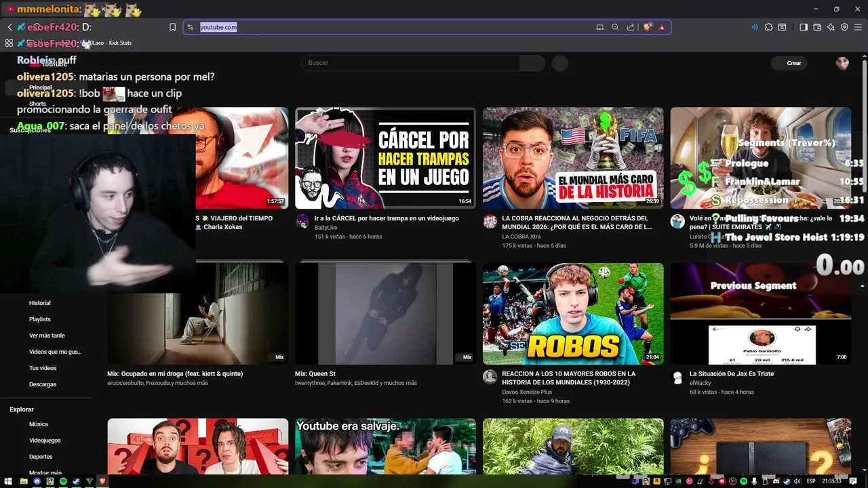Open the Brave Wallet icon
The height and width of the screenshot is (488, 868).
pos(817,27)
